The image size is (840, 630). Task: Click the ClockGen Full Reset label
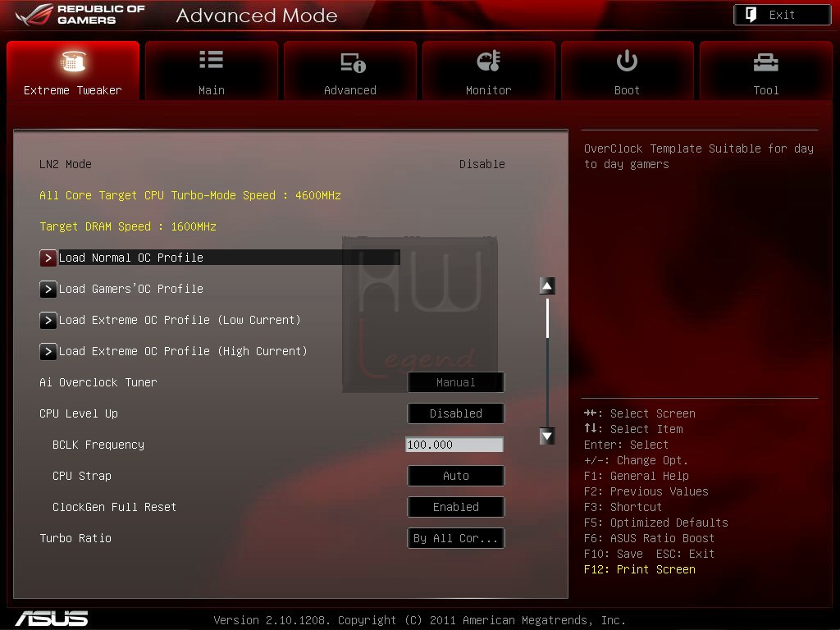tap(114, 507)
